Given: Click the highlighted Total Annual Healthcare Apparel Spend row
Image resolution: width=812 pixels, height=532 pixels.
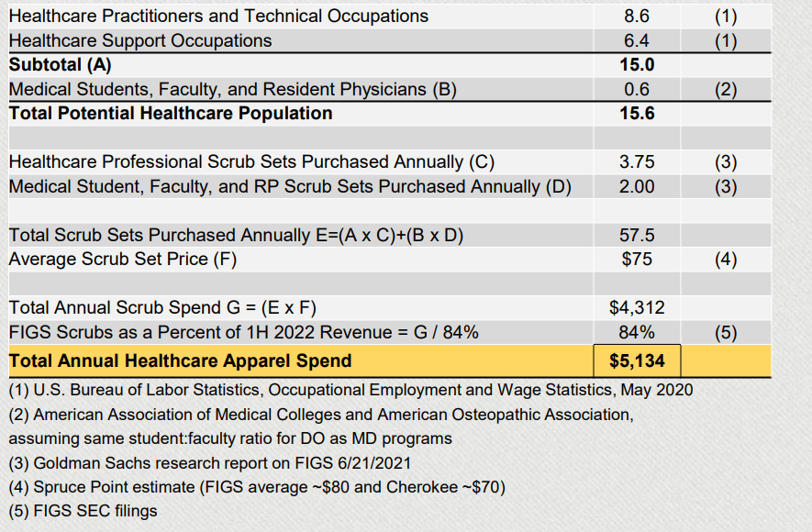Looking at the screenshot, I should pos(179,360).
